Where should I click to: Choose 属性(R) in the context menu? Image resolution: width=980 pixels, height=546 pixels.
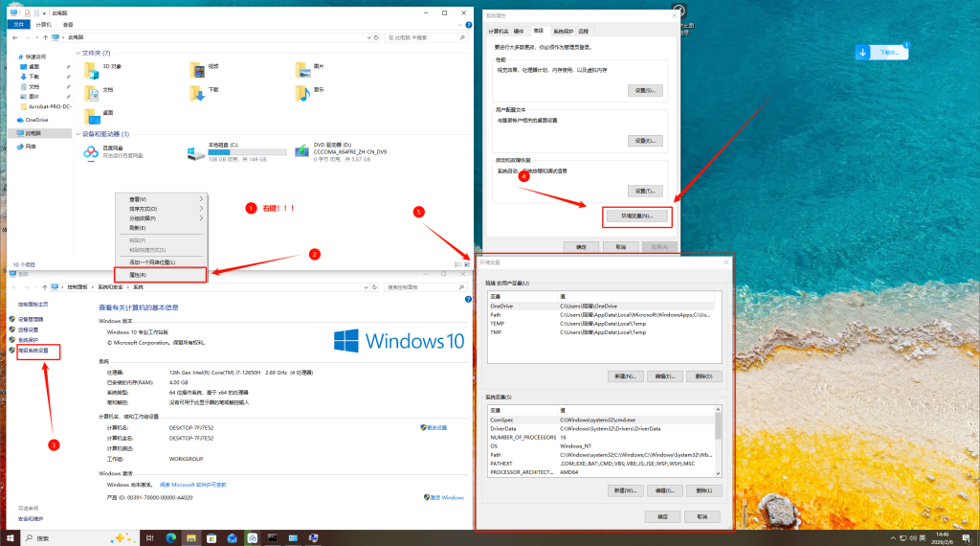pos(160,275)
